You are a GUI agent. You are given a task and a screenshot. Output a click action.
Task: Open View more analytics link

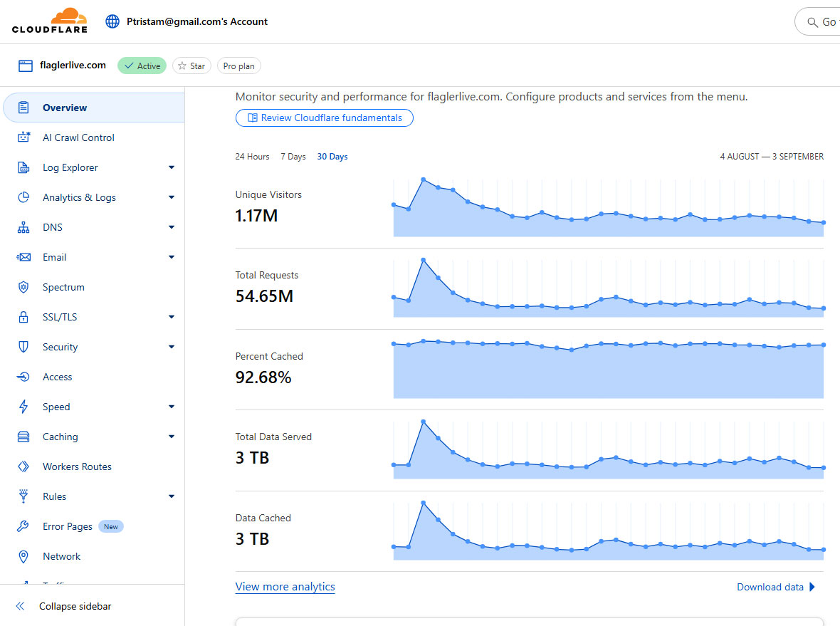(x=285, y=587)
